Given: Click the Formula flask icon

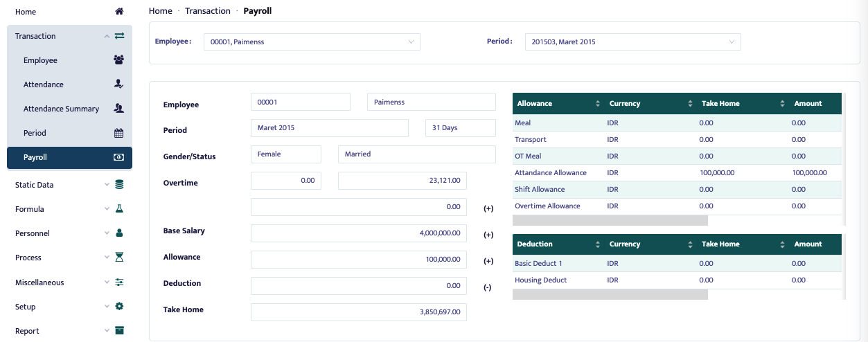Looking at the screenshot, I should (x=119, y=209).
